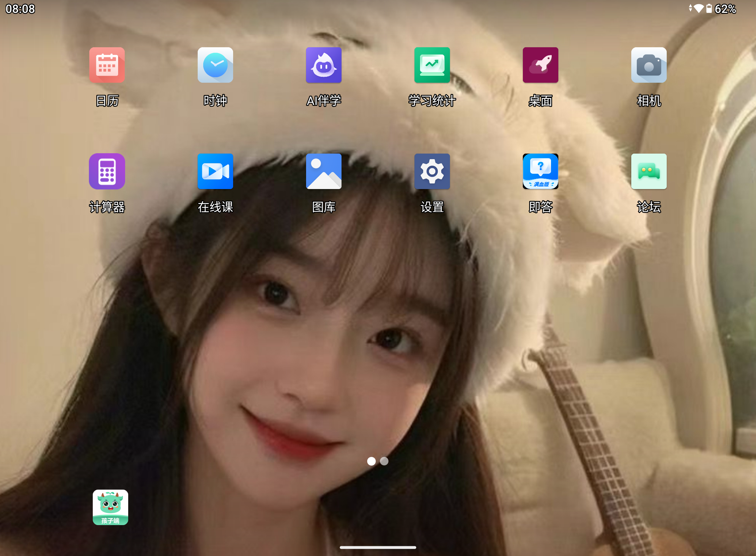Image resolution: width=756 pixels, height=556 pixels.
Task: Open the 时钟 clock app
Action: click(215, 65)
